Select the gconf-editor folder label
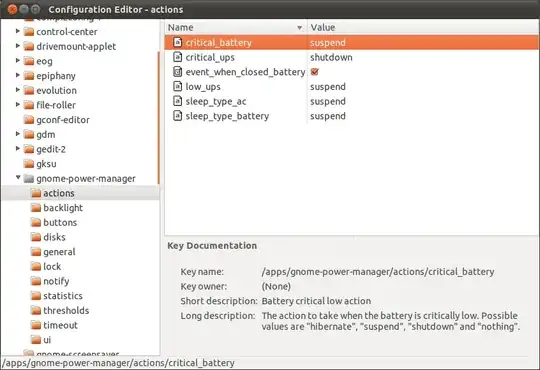Image resolution: width=540 pixels, height=370 pixels. (x=63, y=120)
